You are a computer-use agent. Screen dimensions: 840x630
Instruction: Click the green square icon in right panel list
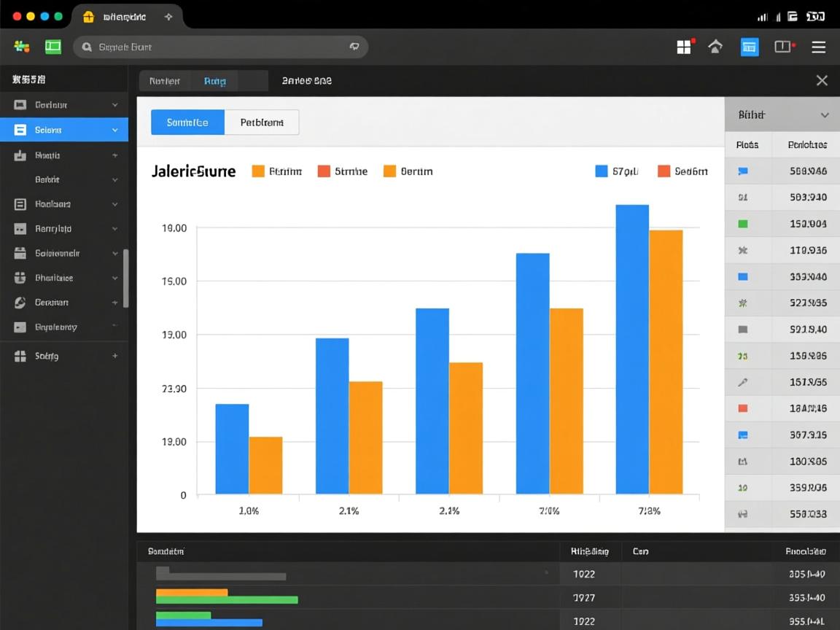pos(743,224)
